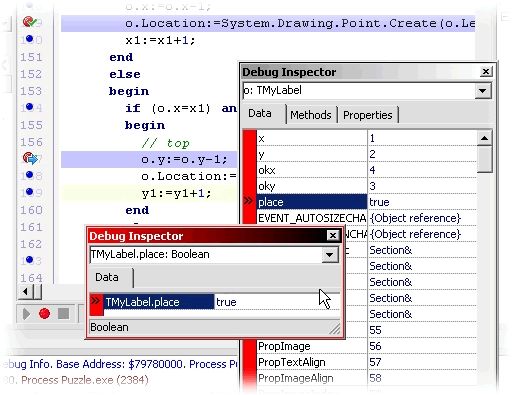The width and height of the screenshot is (513, 395).
Task: Click the red arrow marker beside place row
Action: pos(248,201)
